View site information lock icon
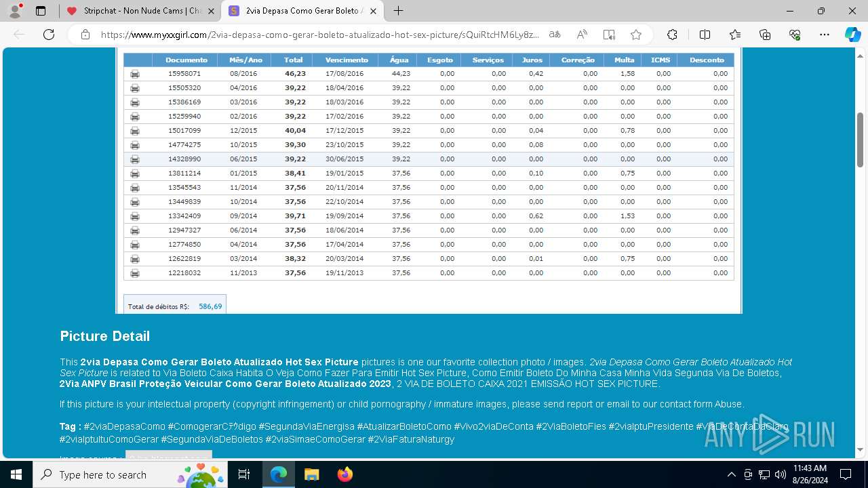The image size is (868, 488). [85, 35]
